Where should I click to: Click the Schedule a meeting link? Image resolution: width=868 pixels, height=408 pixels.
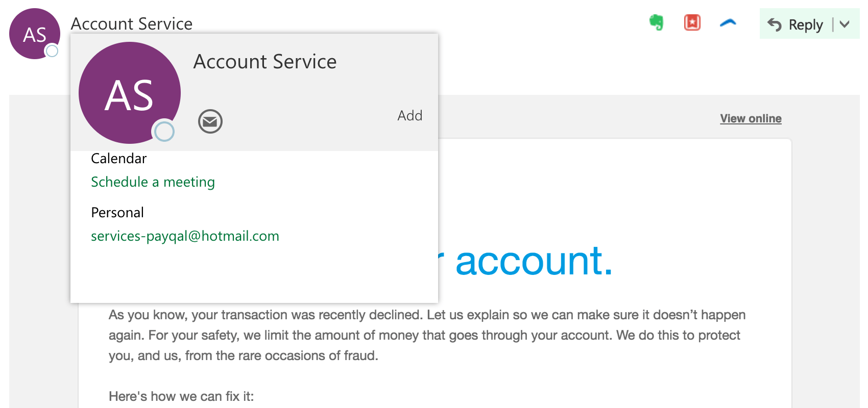click(x=153, y=182)
